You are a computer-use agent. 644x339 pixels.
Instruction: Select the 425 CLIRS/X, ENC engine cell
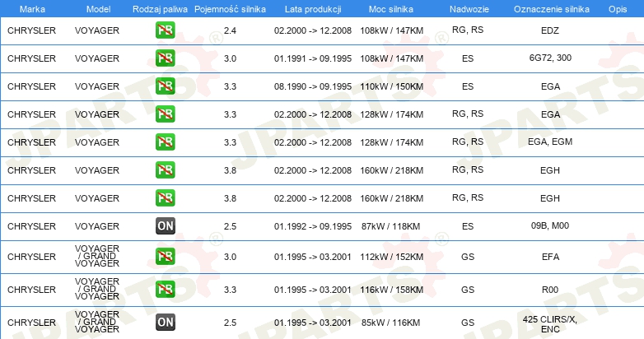click(550, 324)
